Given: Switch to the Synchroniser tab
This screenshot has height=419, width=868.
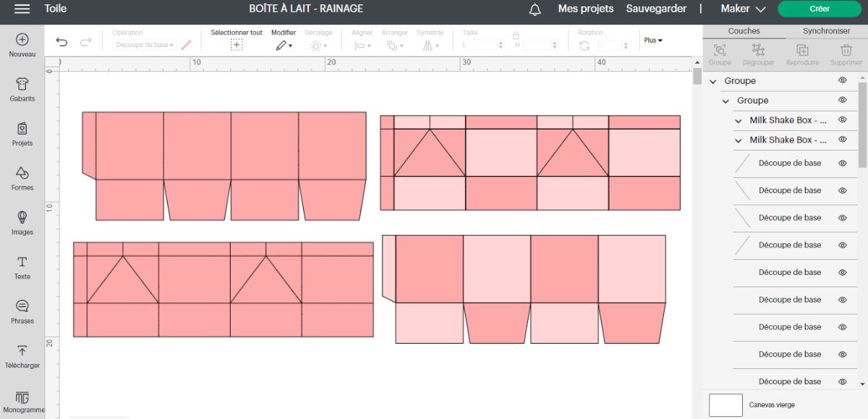Looking at the screenshot, I should 826,31.
